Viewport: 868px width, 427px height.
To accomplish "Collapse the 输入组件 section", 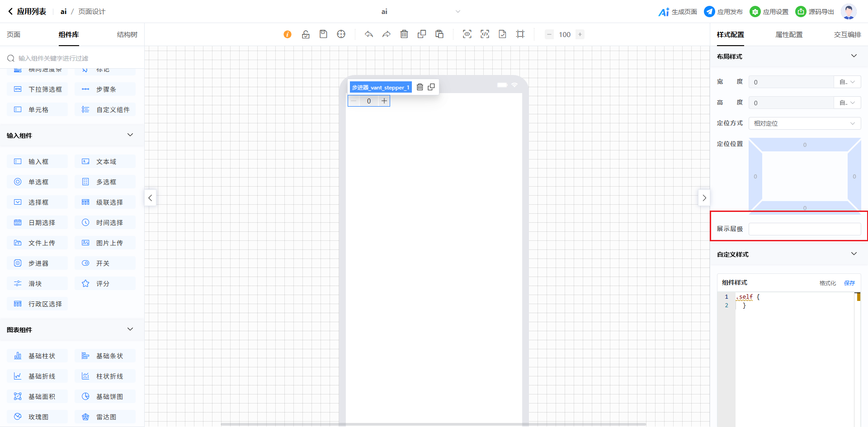I will [130, 135].
